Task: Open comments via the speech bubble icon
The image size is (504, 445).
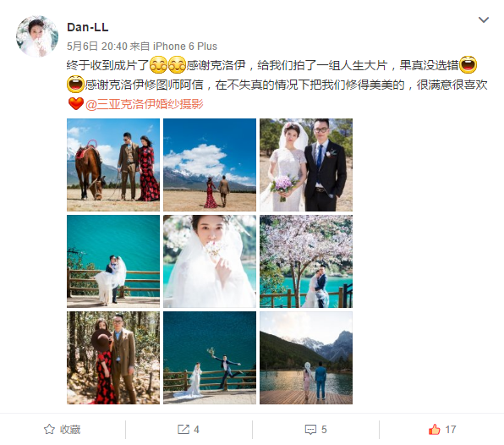Action: tap(310, 430)
